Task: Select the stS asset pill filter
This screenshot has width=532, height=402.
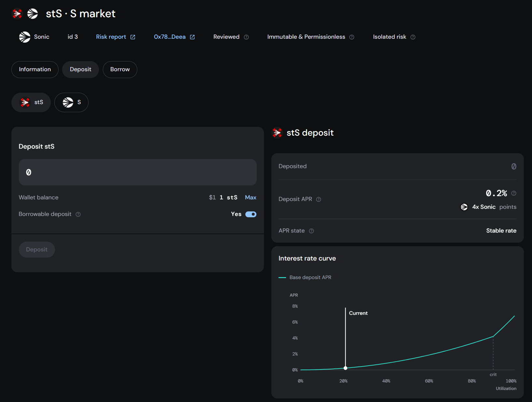Action: click(31, 102)
